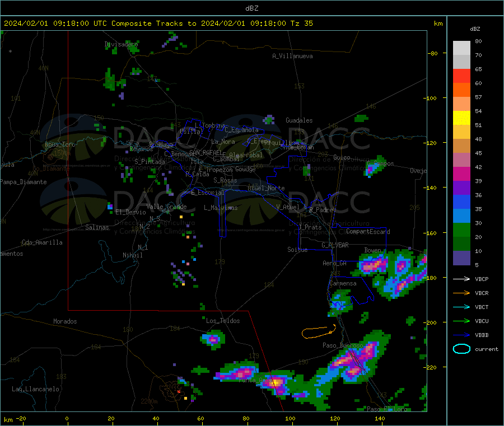504x426 pixels.
Task: Click the '60' tick on the bottom axis
Action: pyautogui.click(x=200, y=418)
